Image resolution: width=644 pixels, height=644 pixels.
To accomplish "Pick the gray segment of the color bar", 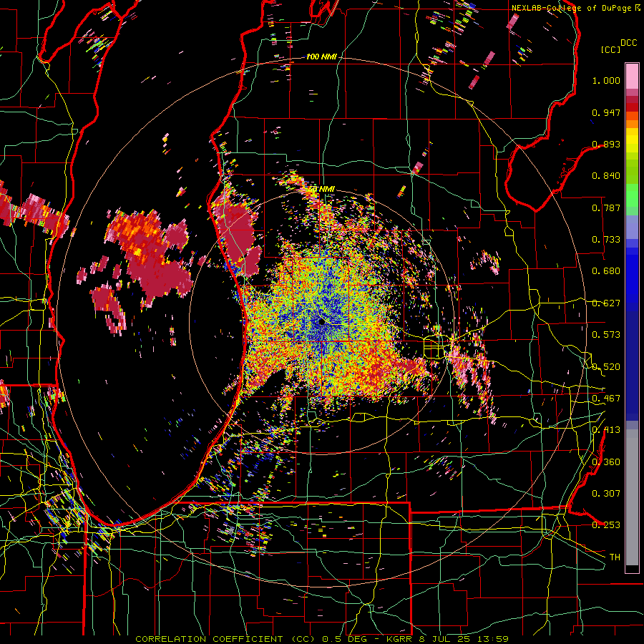I will 632,497.
